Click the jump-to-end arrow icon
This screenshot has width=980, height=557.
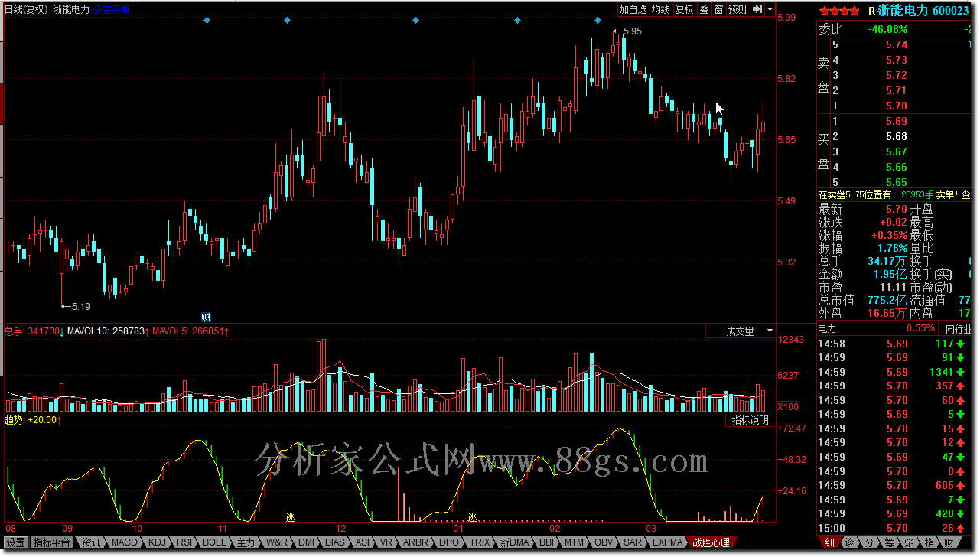(757, 9)
